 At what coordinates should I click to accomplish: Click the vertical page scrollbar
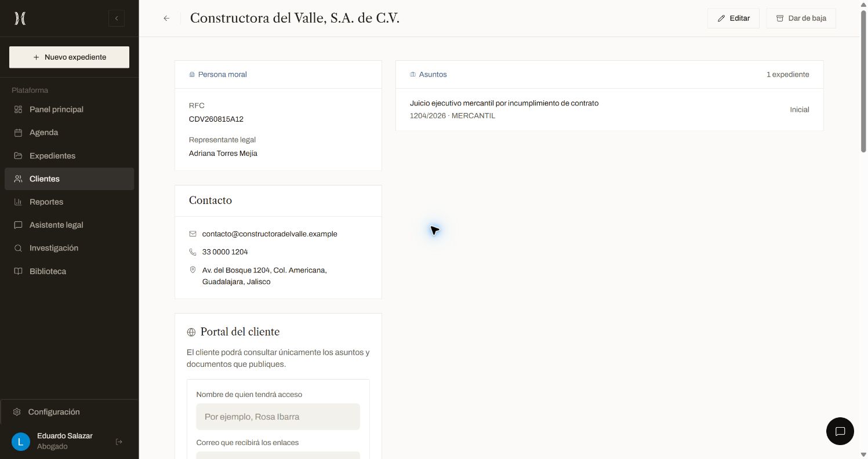point(863,81)
